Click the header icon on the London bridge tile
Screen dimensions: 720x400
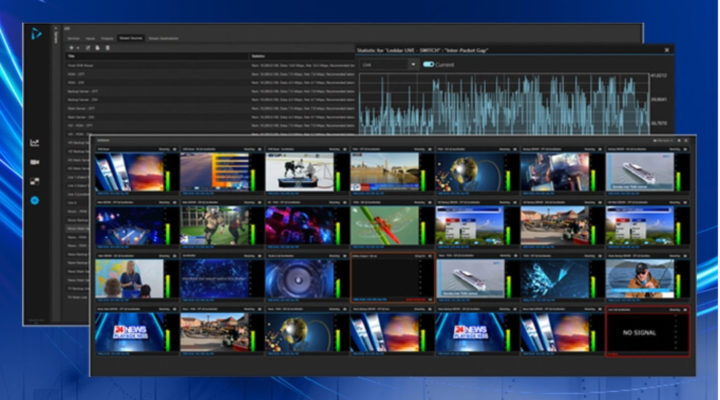click(430, 149)
